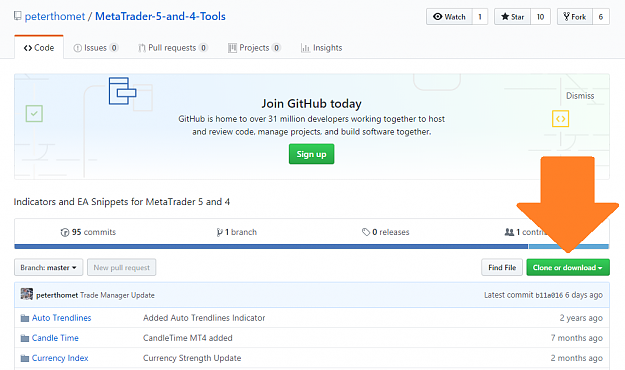This screenshot has width=625, height=370.
Task: Click the Insights tab graph icon
Action: [x=305, y=48]
